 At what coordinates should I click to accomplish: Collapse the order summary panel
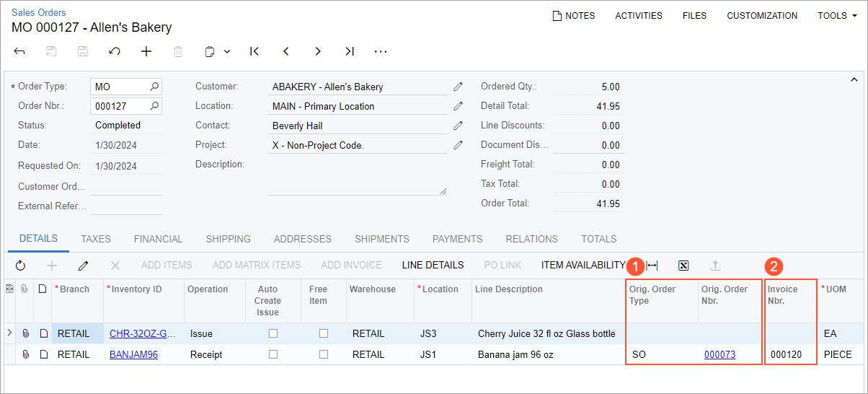[x=855, y=79]
